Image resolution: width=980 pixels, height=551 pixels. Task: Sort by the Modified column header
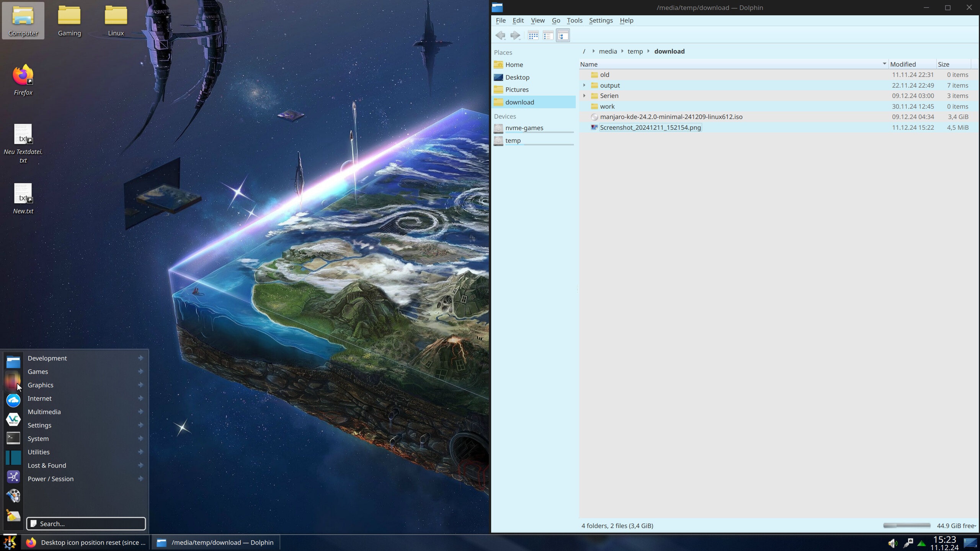[912, 64]
